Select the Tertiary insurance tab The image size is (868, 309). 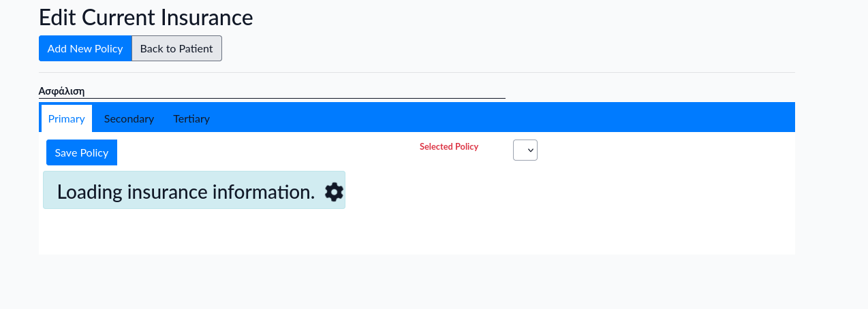pos(191,118)
